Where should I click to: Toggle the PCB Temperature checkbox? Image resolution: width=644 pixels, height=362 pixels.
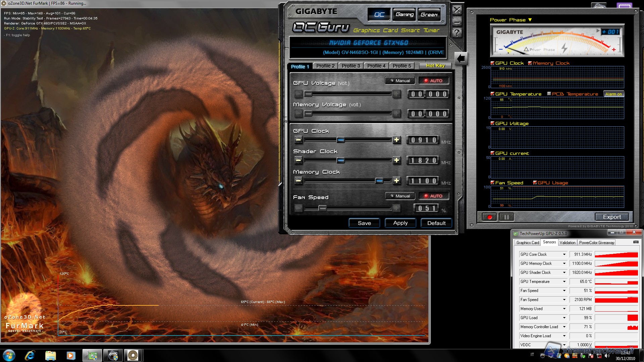click(549, 94)
